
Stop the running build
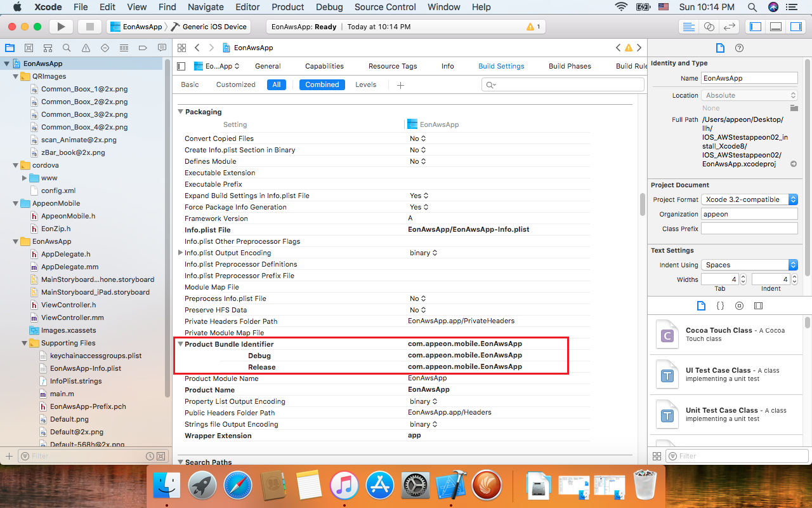[x=89, y=27]
